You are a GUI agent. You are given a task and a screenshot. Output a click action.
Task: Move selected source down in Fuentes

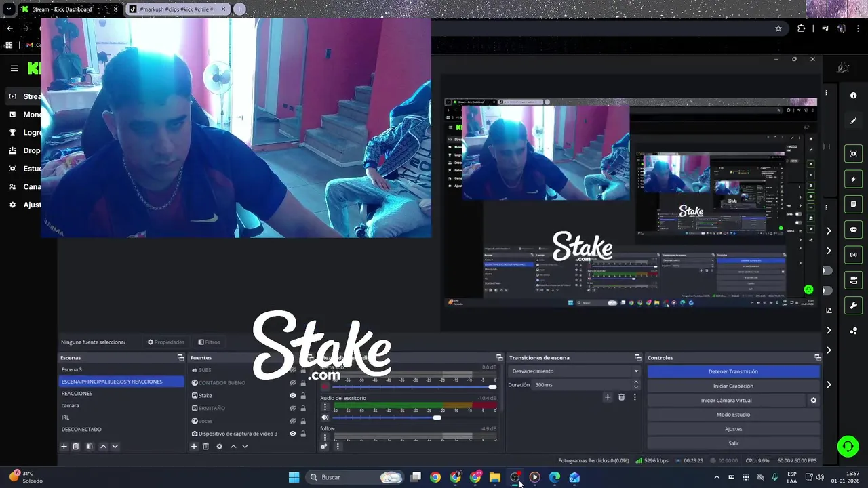coord(245,447)
